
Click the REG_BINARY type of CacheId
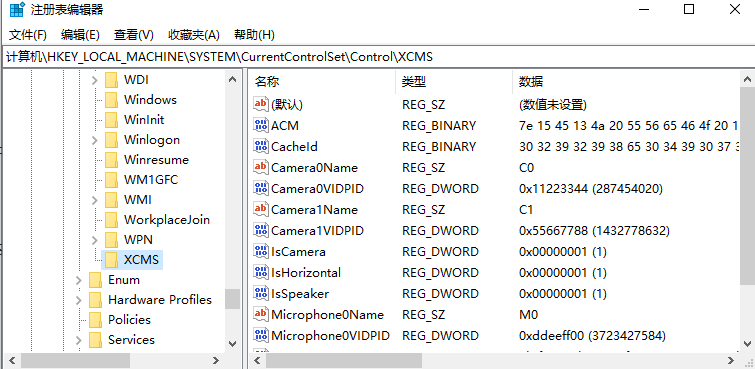click(439, 146)
